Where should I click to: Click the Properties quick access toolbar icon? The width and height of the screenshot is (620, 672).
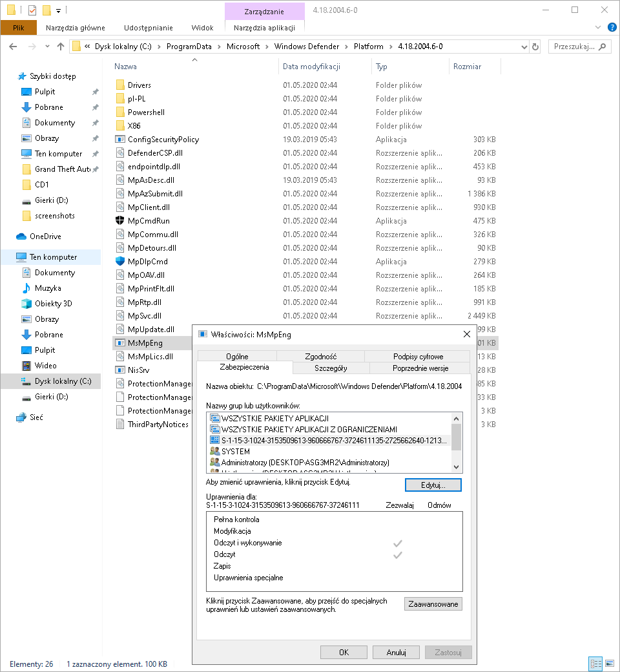(32, 10)
